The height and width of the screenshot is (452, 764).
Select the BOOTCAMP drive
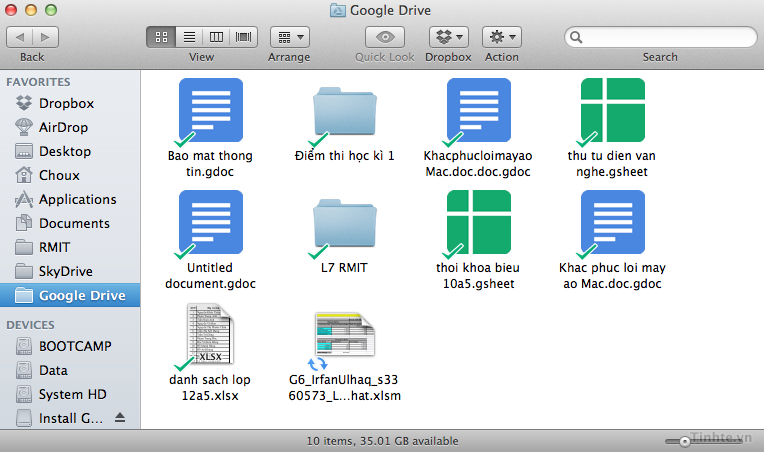coord(70,346)
